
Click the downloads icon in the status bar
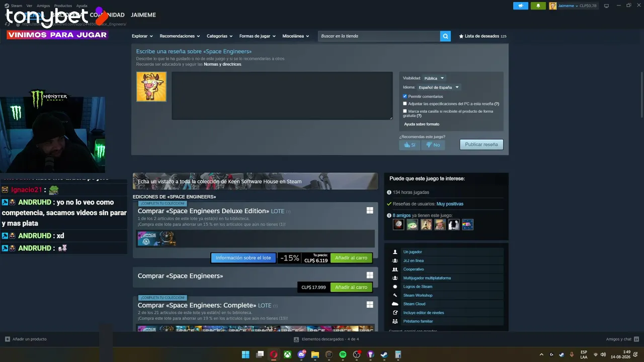[296, 339]
